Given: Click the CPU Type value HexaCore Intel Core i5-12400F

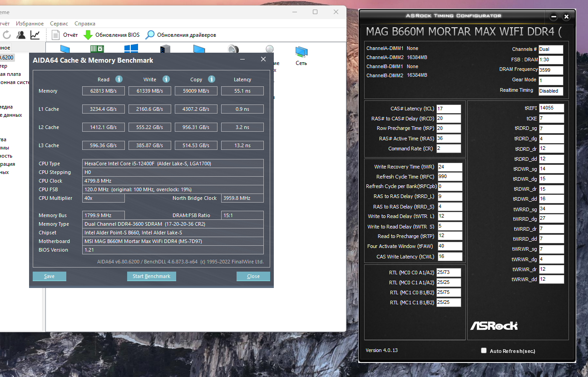Looking at the screenshot, I should coord(173,164).
